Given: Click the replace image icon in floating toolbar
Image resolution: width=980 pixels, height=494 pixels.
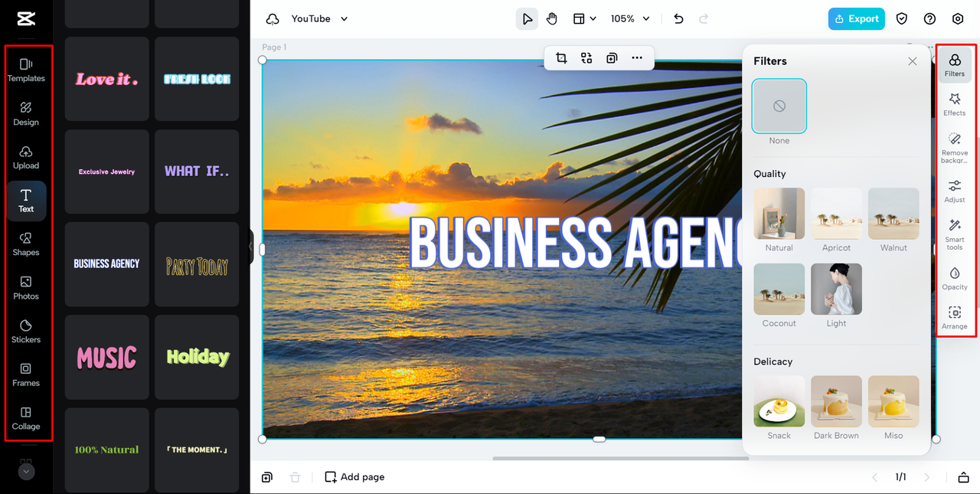Looking at the screenshot, I should [586, 57].
